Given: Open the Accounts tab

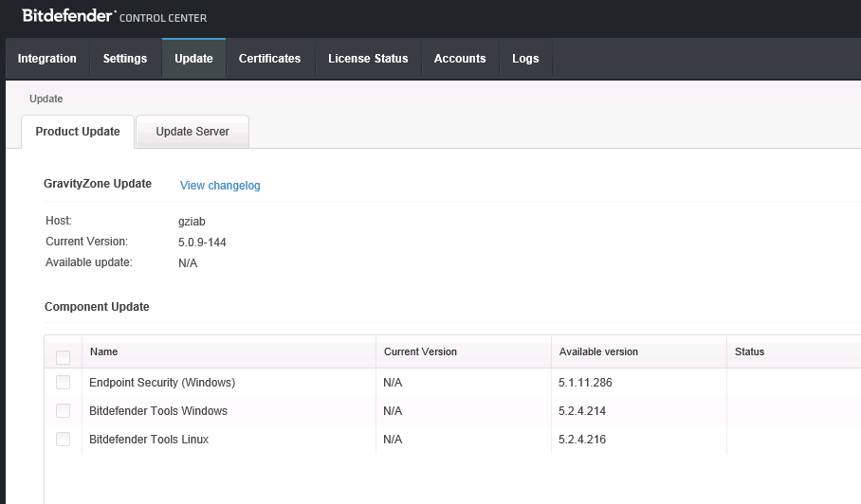Looking at the screenshot, I should click(460, 59).
